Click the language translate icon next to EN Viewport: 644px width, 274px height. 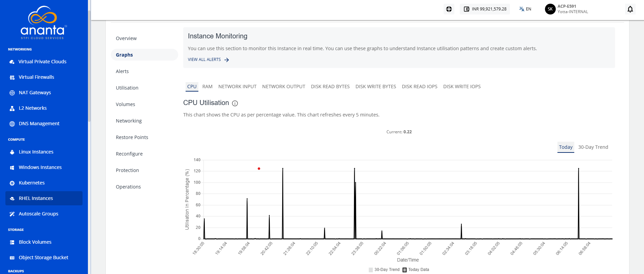(521, 9)
